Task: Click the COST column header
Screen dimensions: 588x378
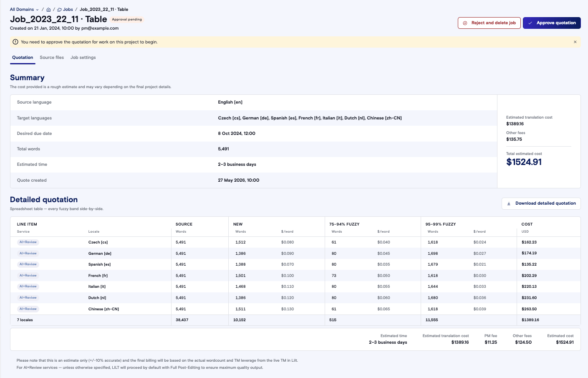Action: tap(527, 224)
